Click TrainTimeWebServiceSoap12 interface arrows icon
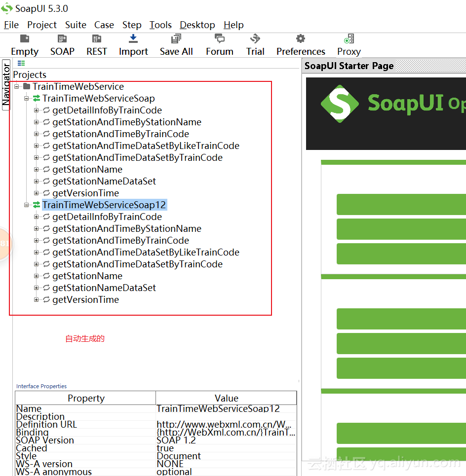The height and width of the screenshot is (476, 466). (37, 205)
